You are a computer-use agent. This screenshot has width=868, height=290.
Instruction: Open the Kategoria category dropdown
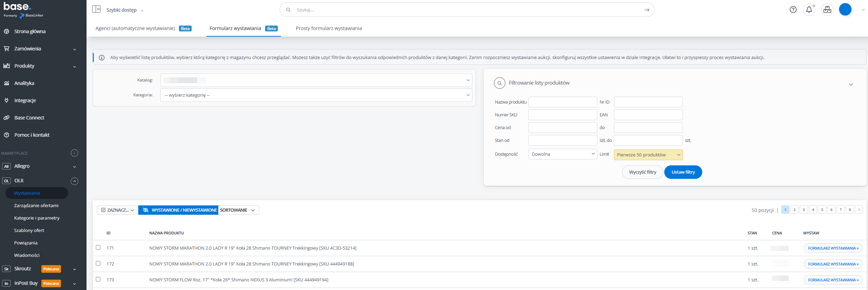316,95
